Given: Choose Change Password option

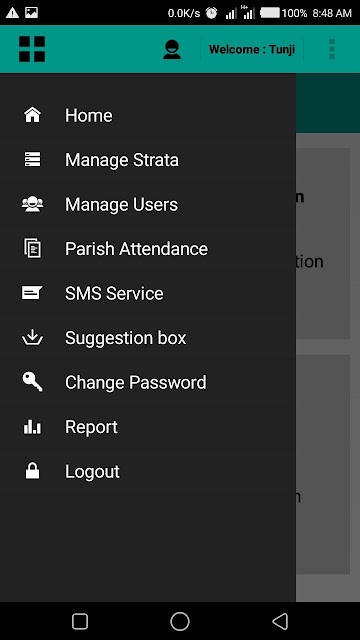Looking at the screenshot, I should 148,382.
